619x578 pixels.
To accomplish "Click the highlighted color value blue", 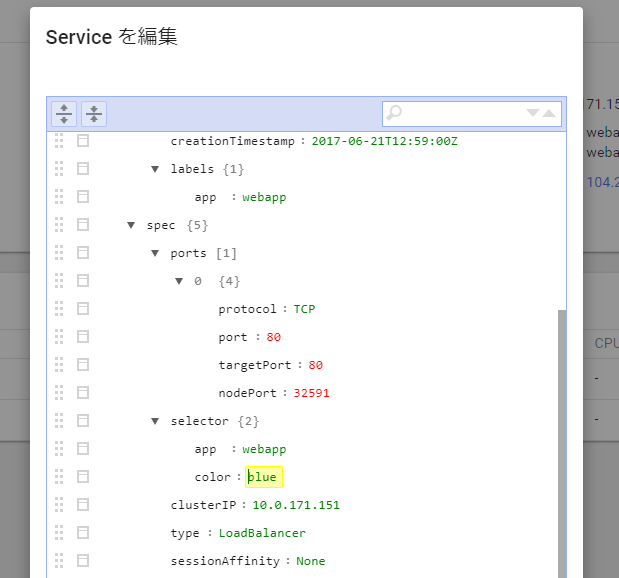I will 264,477.
